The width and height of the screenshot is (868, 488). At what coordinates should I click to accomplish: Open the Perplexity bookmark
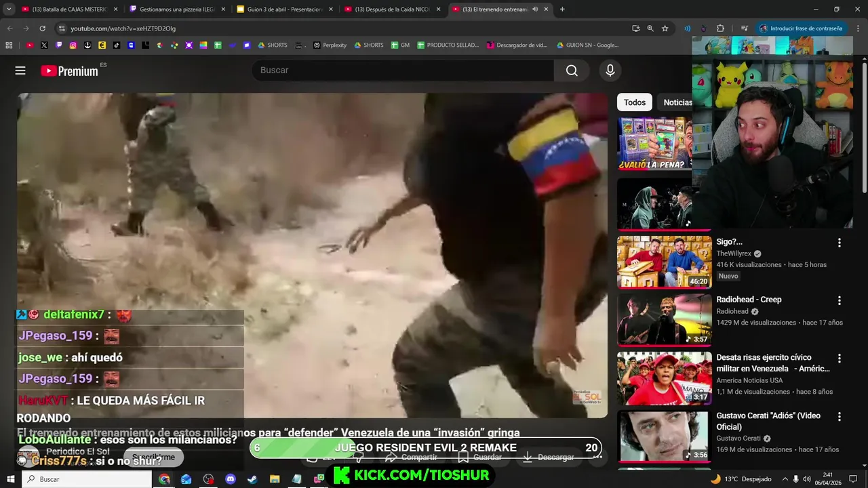pos(330,45)
